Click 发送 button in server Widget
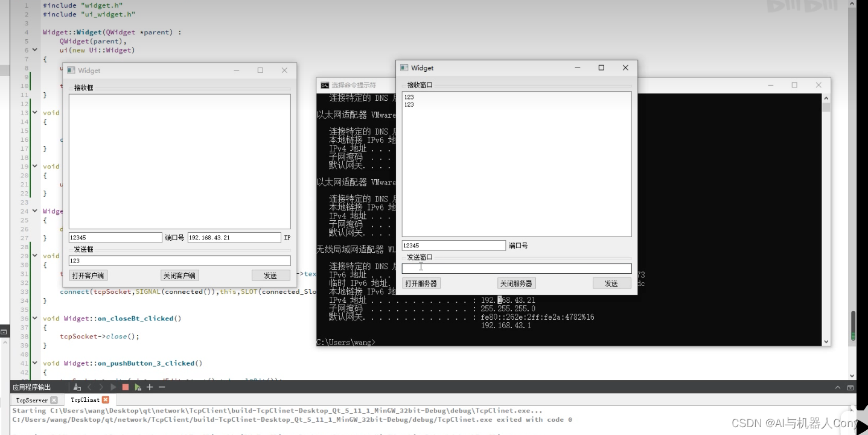The height and width of the screenshot is (435, 868). [612, 284]
